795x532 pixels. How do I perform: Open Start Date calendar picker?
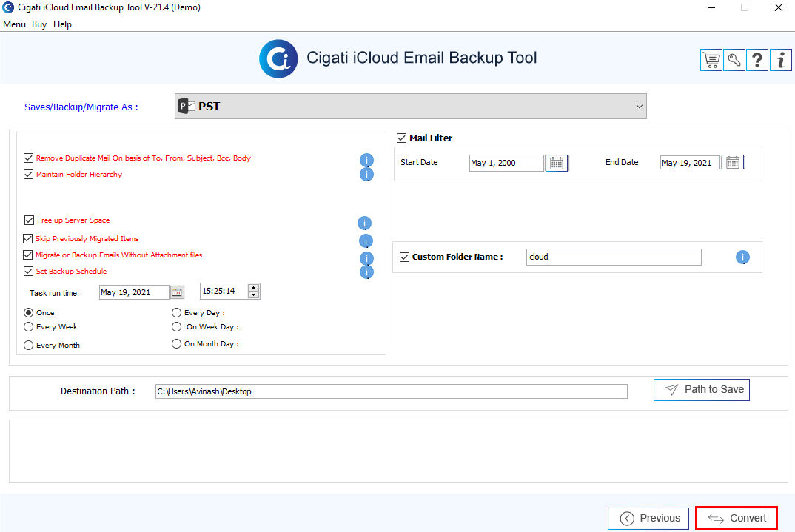pos(556,163)
